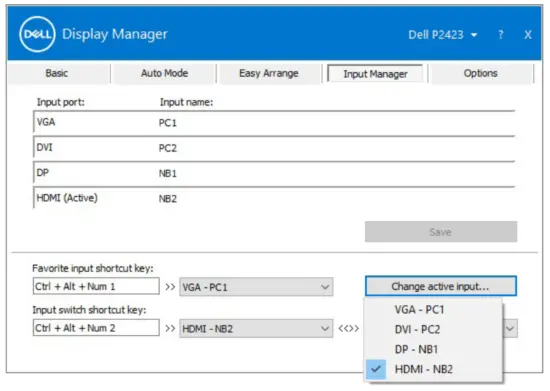Click the DP input port label

[43, 173]
